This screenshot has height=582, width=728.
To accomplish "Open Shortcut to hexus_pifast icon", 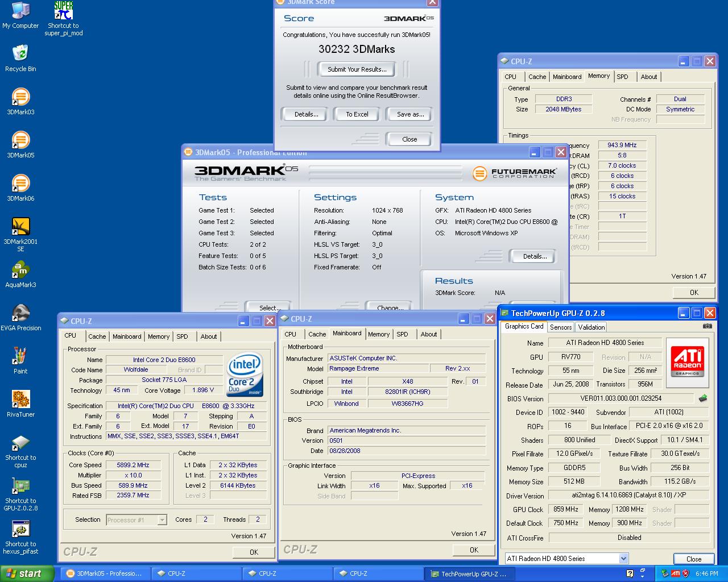I will (20, 538).
